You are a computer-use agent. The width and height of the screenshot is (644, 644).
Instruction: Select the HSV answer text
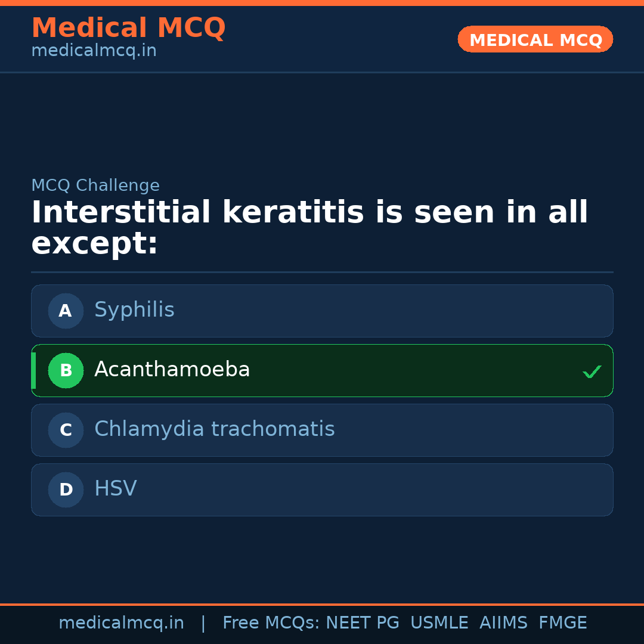pyautogui.click(x=115, y=489)
